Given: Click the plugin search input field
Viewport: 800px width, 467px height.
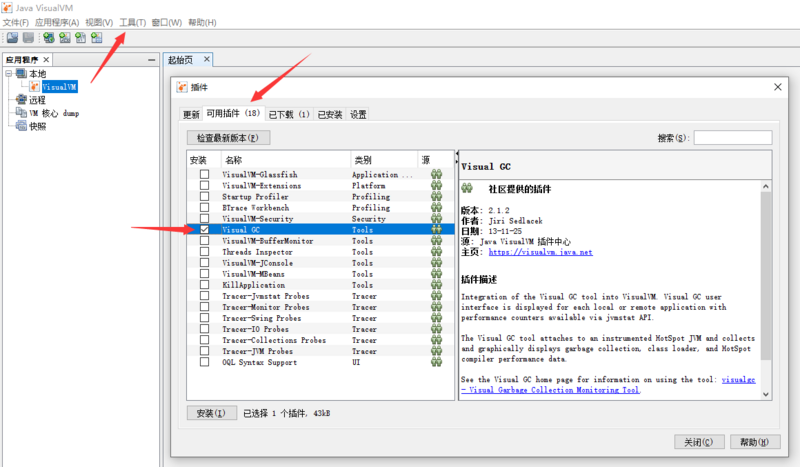Looking at the screenshot, I should tap(733, 138).
